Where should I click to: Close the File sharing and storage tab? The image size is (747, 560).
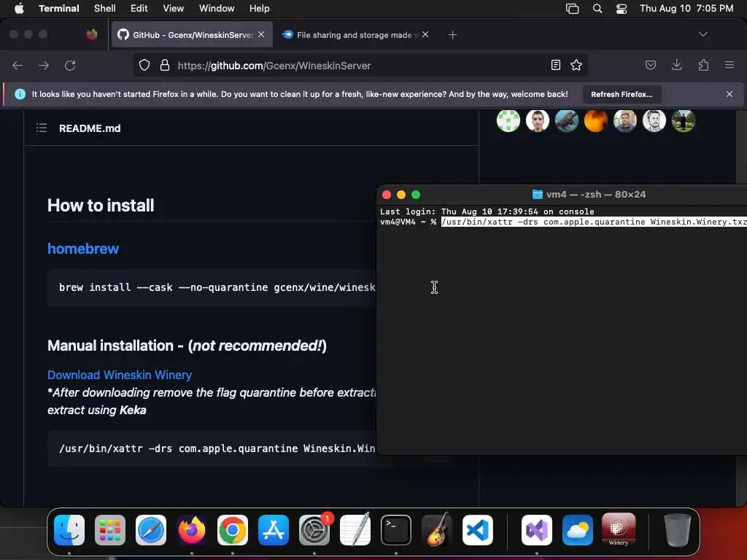tap(425, 34)
